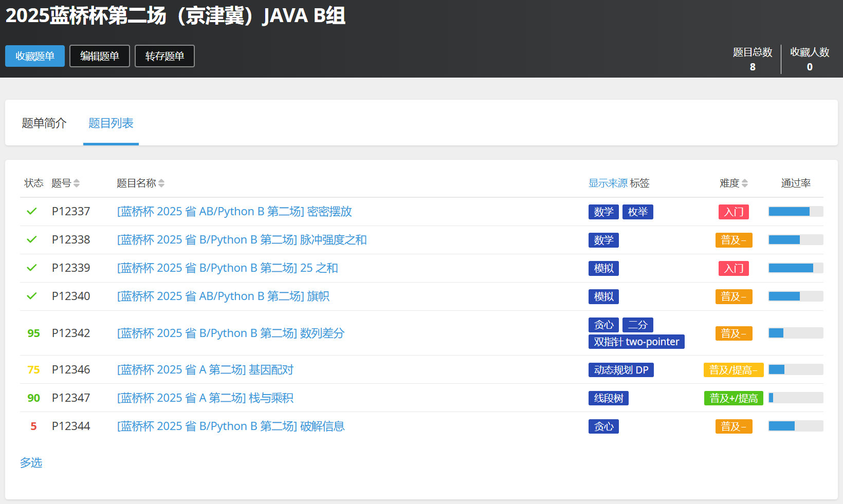Click the 普及− difficulty badge for P12344
Viewport: 843px width, 504px height.
tap(734, 426)
